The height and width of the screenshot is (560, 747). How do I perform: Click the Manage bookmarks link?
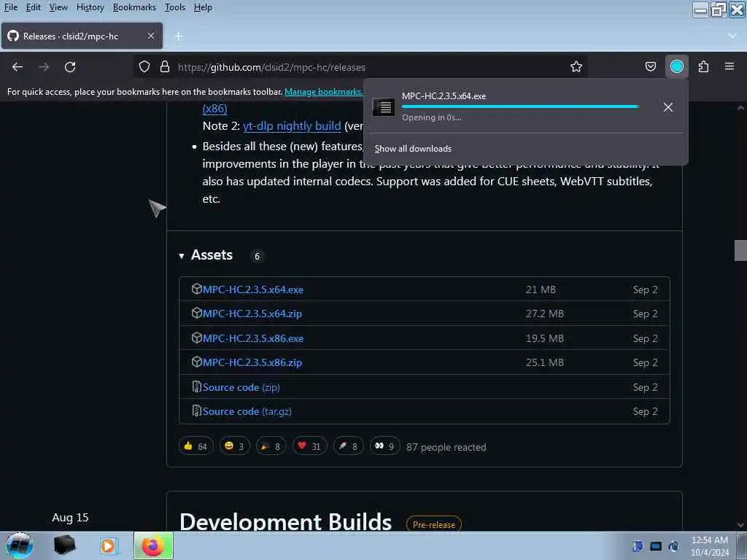[323, 92]
